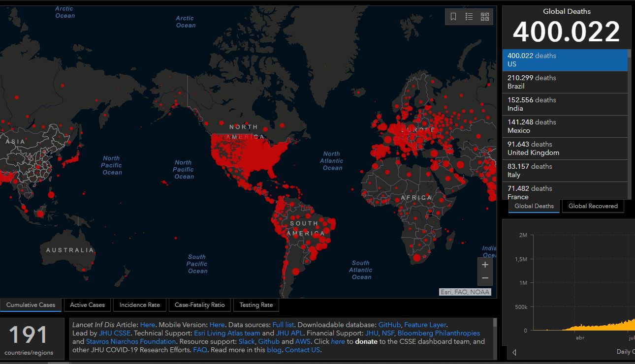Open the map bookmarks icon
Screen dimensions: 635x364
453,17
